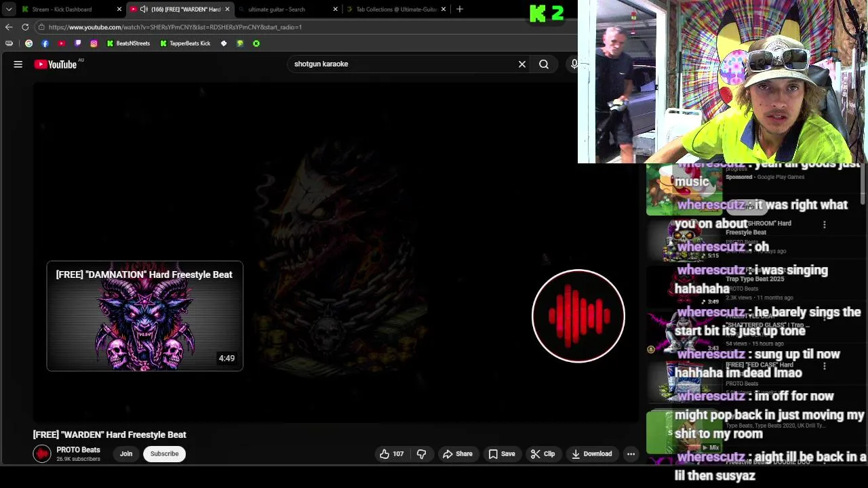Open the tab search chevron dropdown

click(9, 9)
